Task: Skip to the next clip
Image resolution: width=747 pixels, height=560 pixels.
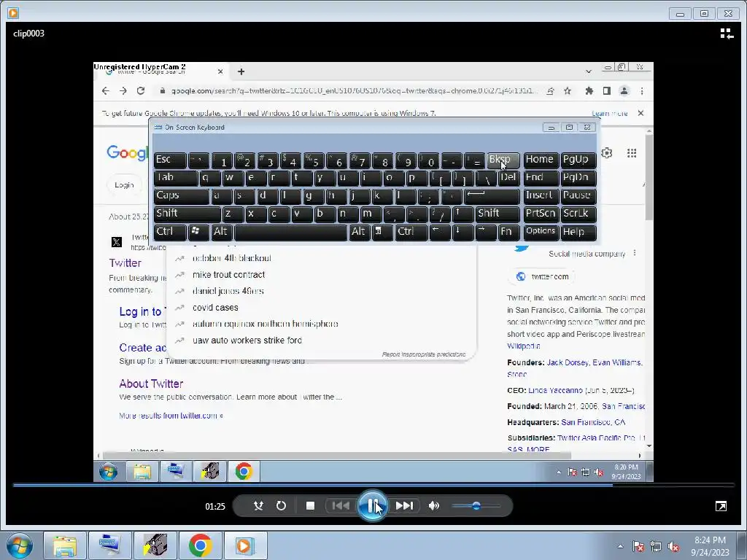Action: click(404, 506)
